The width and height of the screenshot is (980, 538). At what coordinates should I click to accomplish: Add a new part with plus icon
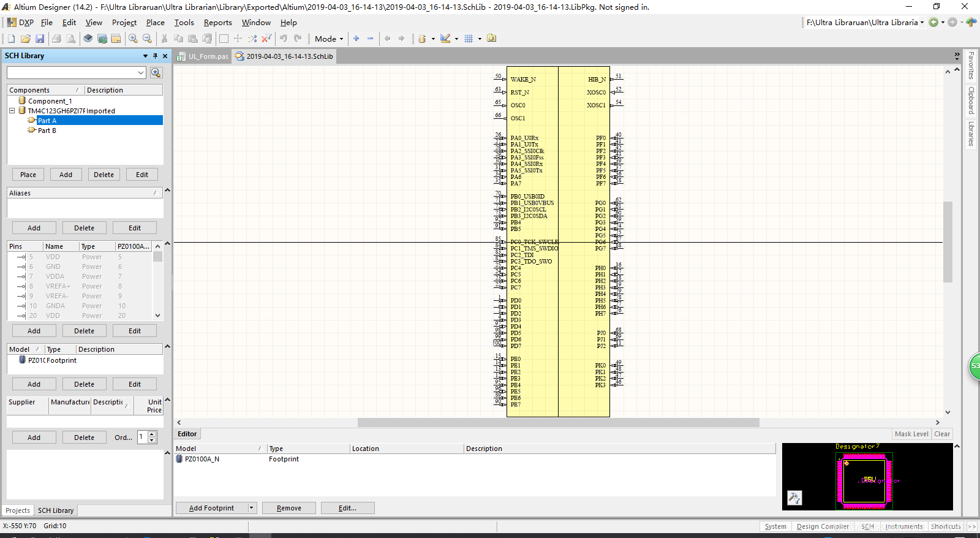coord(356,39)
